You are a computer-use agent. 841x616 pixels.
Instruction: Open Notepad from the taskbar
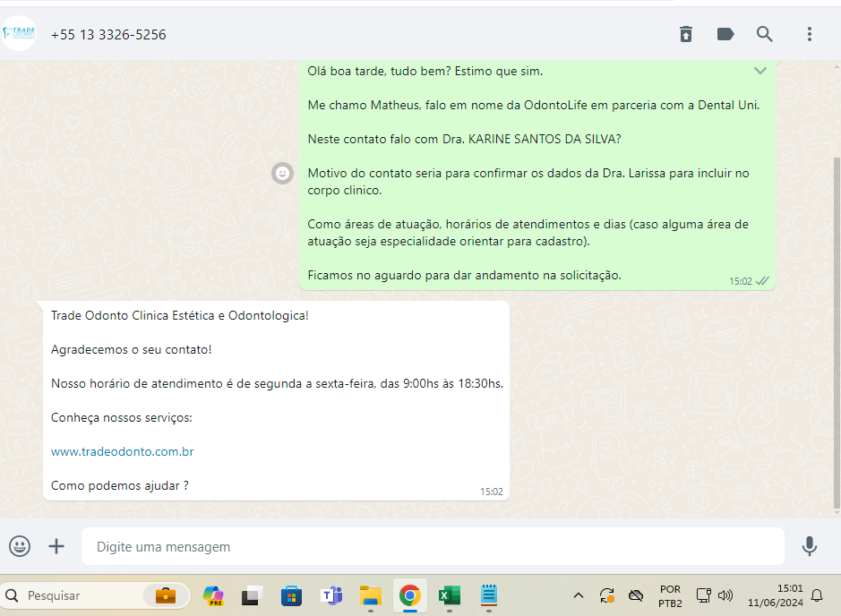click(489, 595)
